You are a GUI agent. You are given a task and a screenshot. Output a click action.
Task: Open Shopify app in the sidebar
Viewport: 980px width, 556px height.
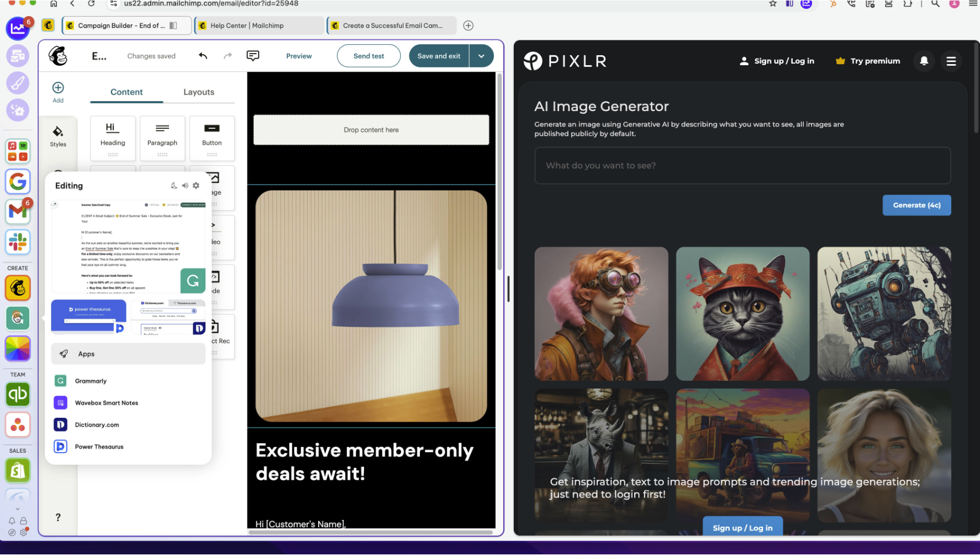18,471
